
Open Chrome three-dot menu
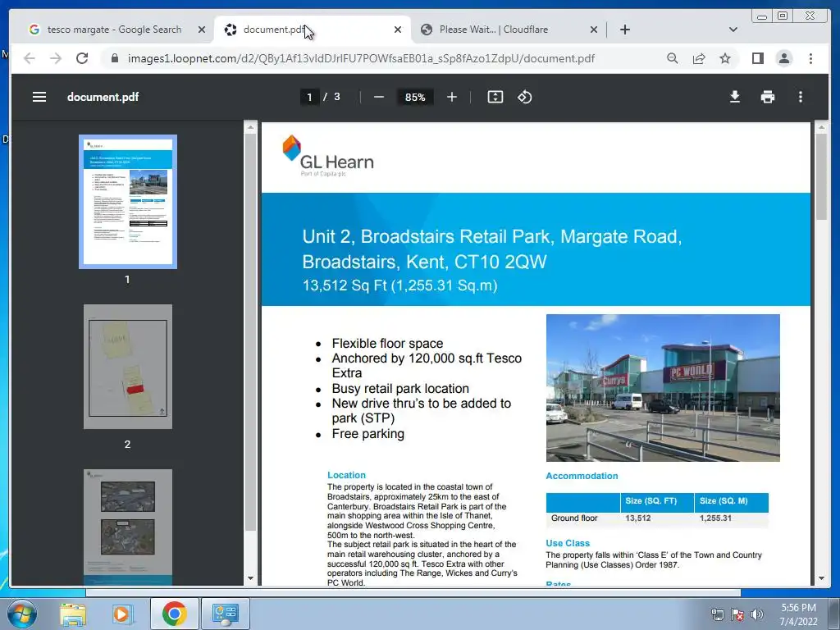coord(810,58)
